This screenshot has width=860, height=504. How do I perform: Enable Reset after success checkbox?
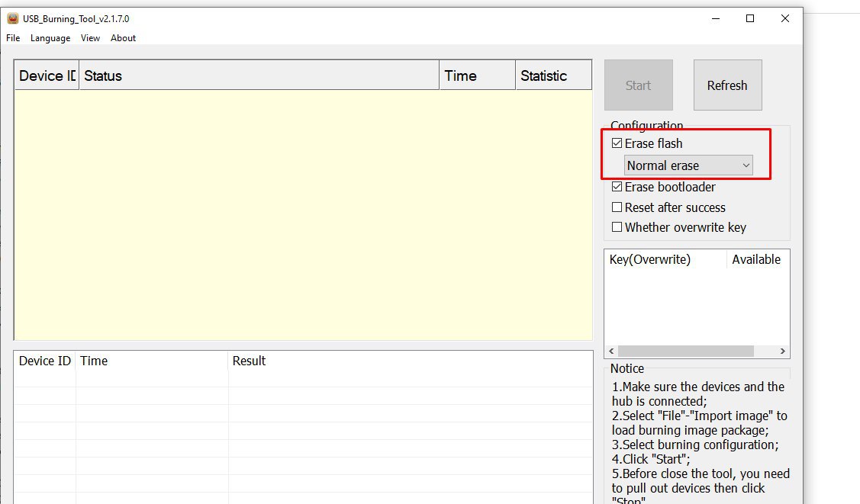click(x=617, y=207)
